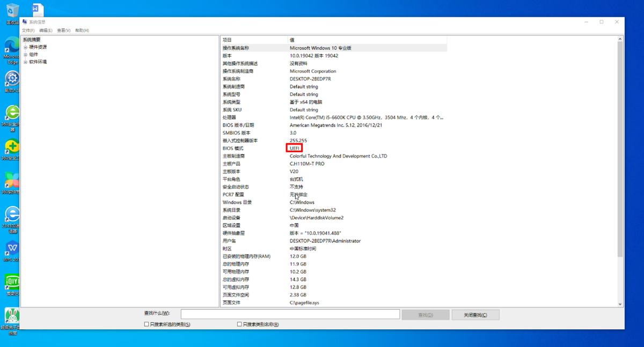Viewport: 644px width, 347px height.
Task: Expand the 组件 tree branch
Action: coord(25,54)
